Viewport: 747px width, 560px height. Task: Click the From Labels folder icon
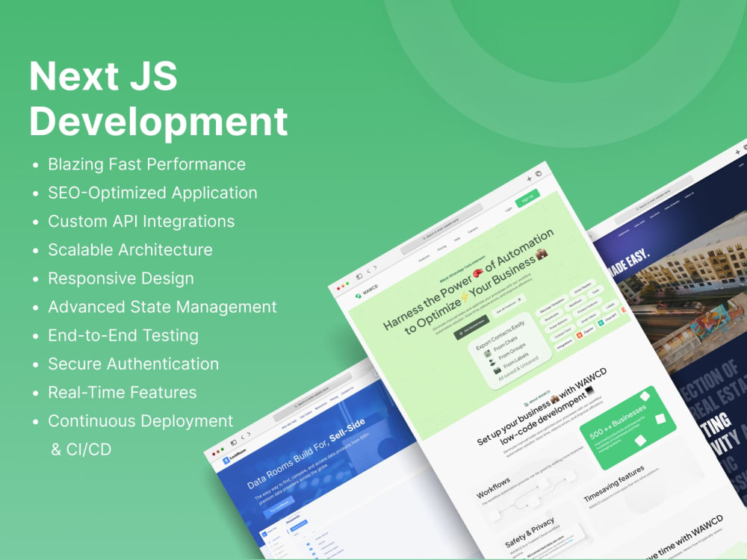497,370
